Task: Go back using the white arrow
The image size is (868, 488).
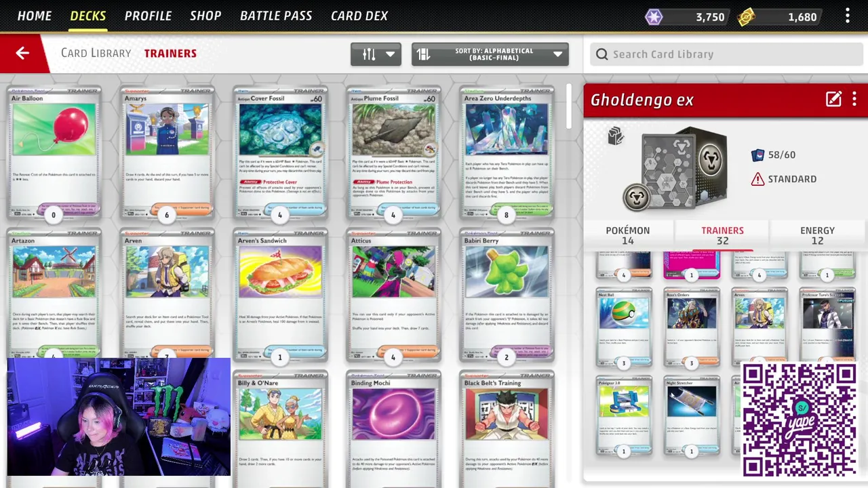Action: [x=22, y=53]
